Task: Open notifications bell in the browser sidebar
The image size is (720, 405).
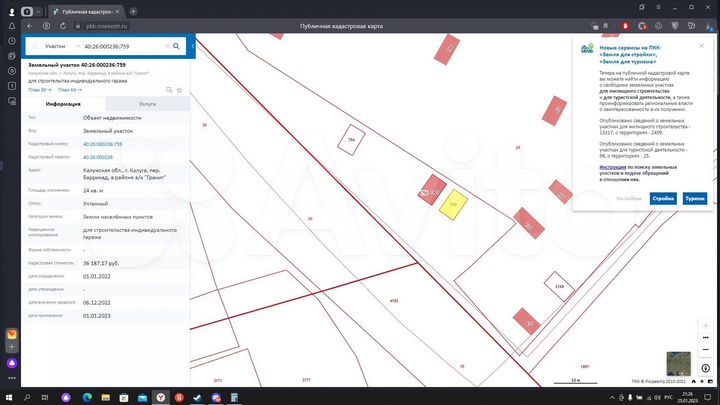Action: point(12,26)
